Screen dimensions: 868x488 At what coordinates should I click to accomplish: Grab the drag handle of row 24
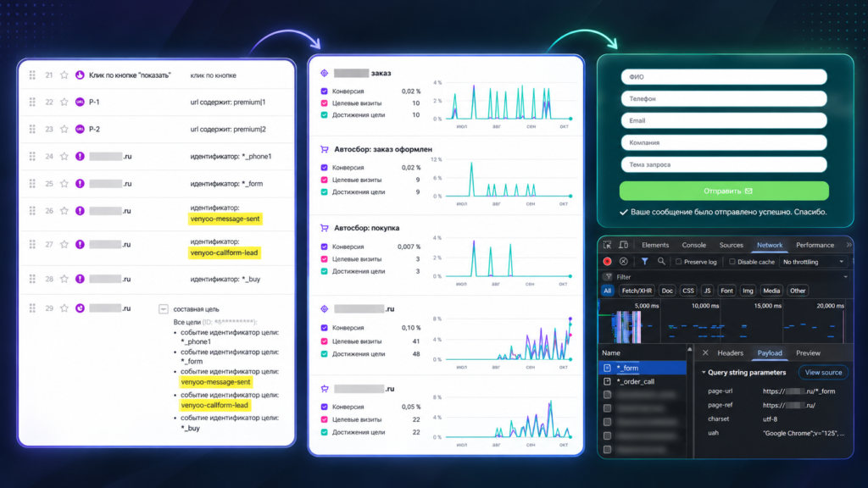pos(32,157)
